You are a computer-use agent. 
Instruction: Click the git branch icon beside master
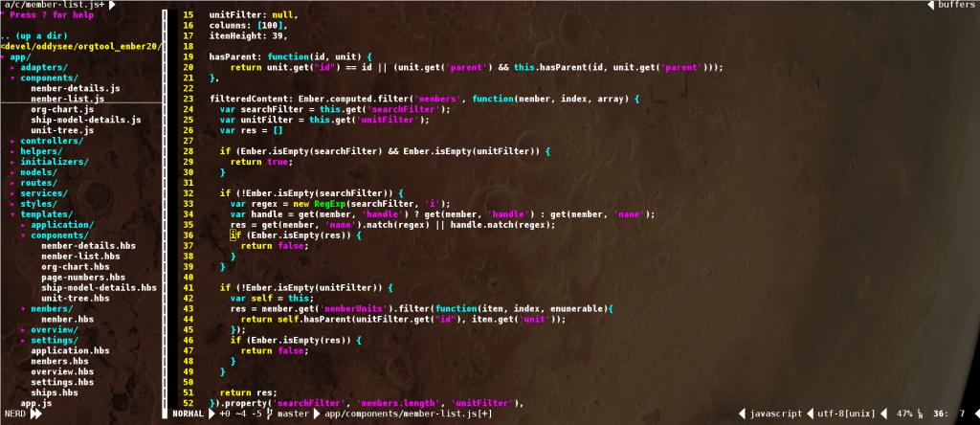270,414
